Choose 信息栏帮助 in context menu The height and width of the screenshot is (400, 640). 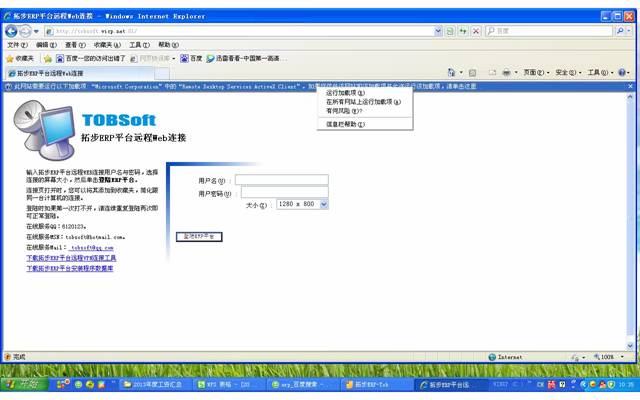click(x=346, y=124)
